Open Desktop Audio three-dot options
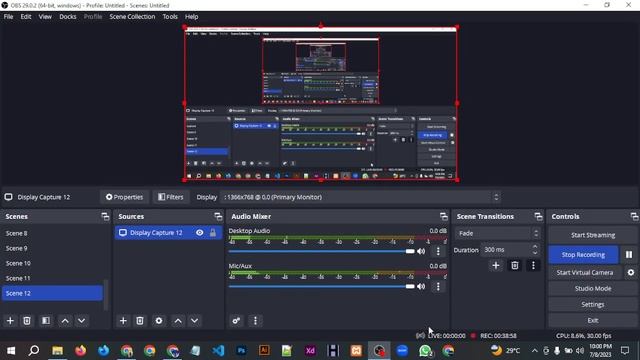Screen dimensions: 640x360 click(x=438, y=251)
